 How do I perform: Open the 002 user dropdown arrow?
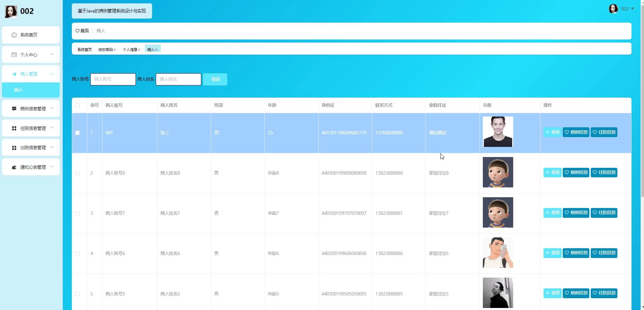pyautogui.click(x=633, y=9)
